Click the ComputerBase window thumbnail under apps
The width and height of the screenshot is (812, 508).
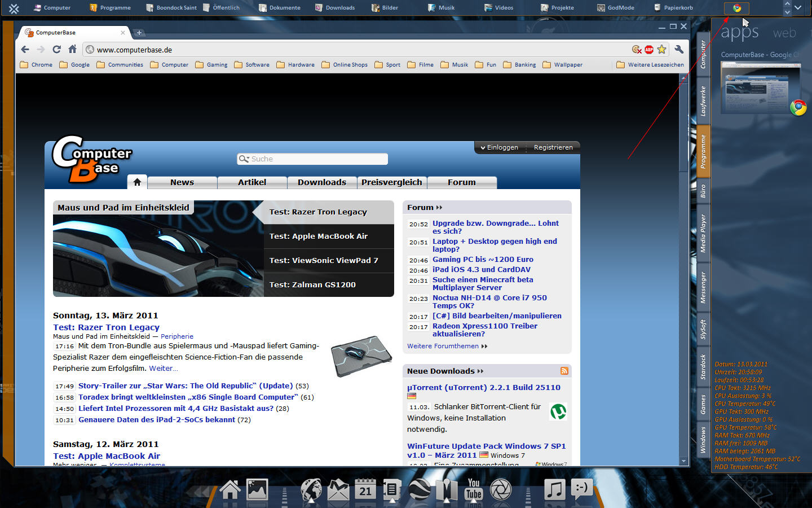click(x=761, y=87)
